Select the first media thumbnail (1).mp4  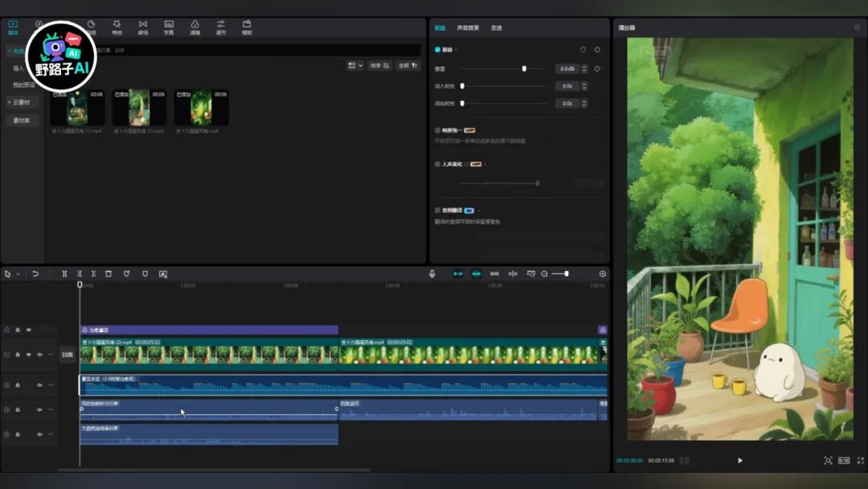coord(77,108)
